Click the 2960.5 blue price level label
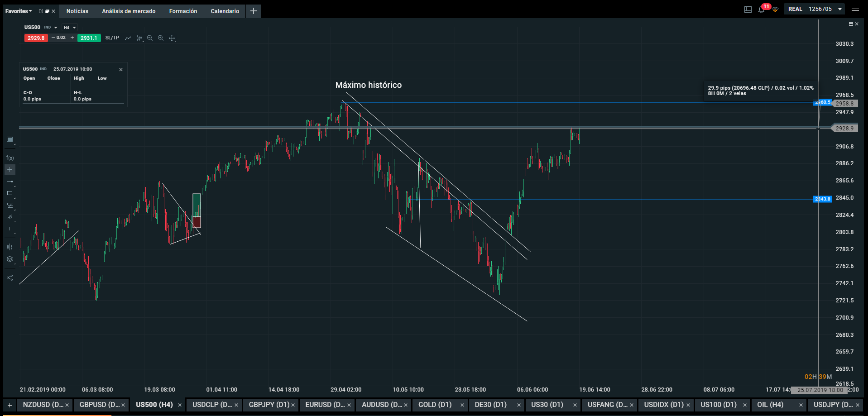868x416 pixels. (x=823, y=102)
